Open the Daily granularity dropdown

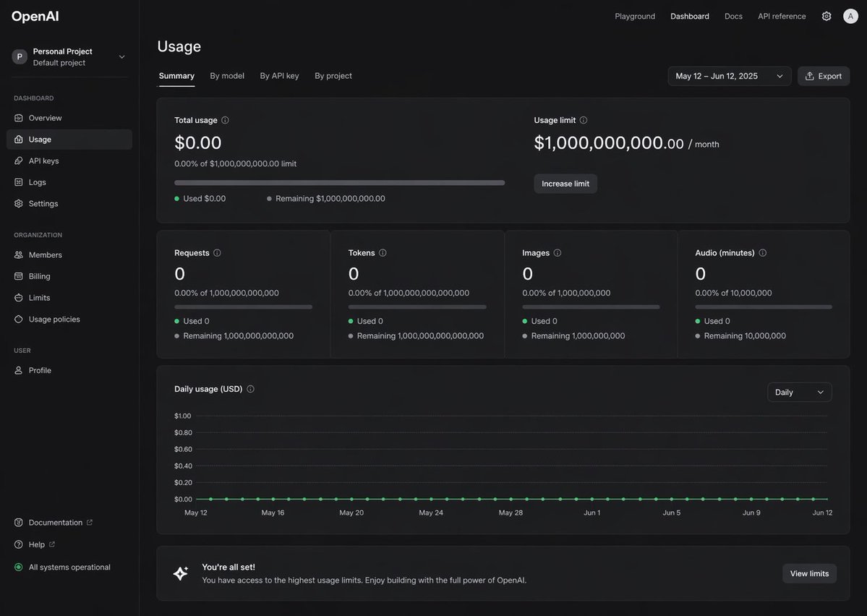click(x=800, y=390)
